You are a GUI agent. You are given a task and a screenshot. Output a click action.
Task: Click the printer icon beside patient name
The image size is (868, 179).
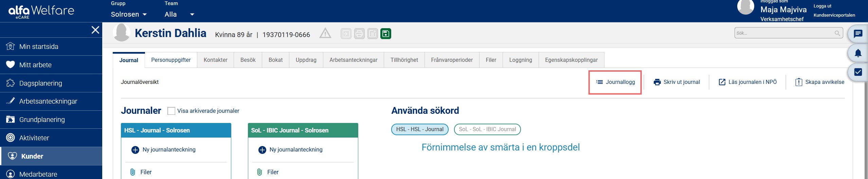click(359, 34)
